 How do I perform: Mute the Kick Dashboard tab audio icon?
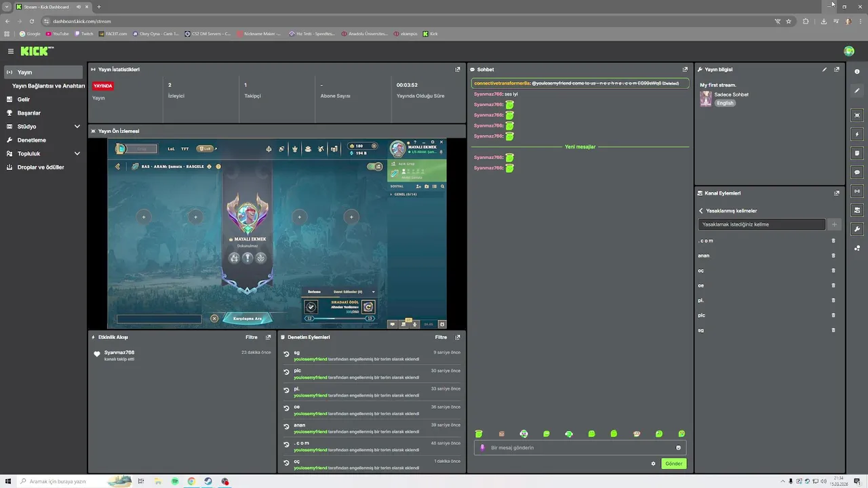coord(79,7)
